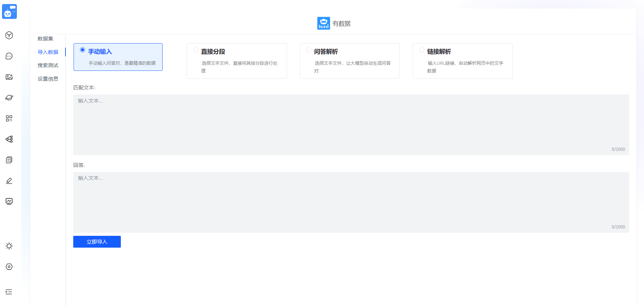Open the cube icon in sidebar

(x=9, y=35)
